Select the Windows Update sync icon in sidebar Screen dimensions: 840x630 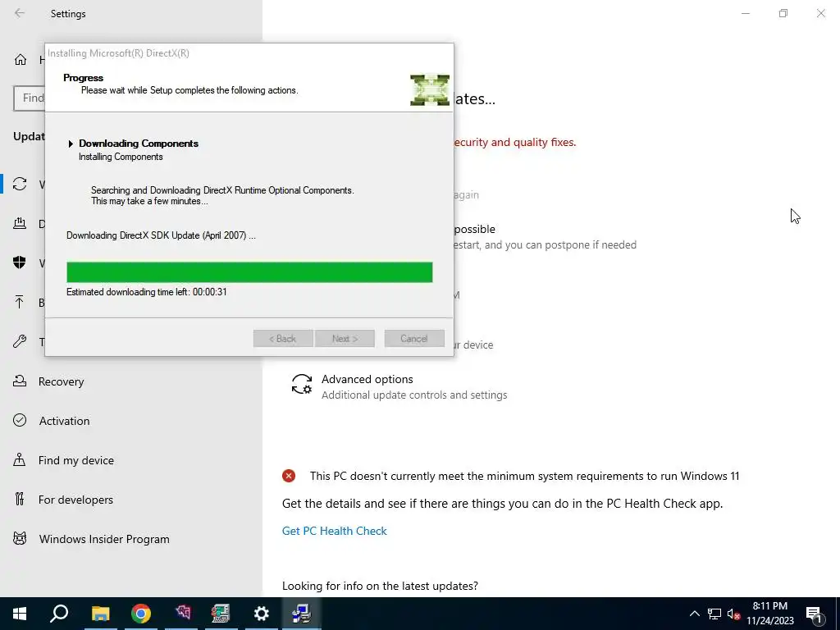point(20,185)
